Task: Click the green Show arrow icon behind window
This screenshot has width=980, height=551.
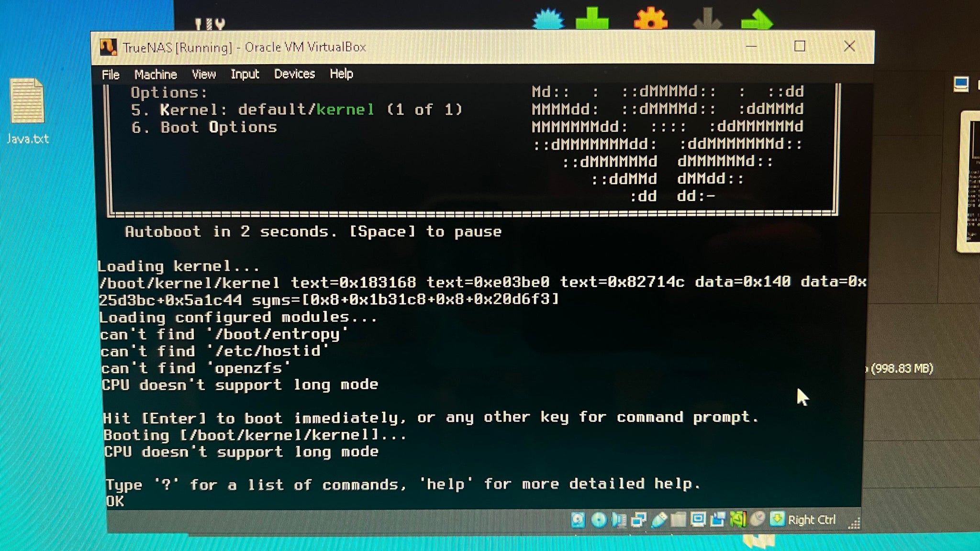Action: click(757, 20)
